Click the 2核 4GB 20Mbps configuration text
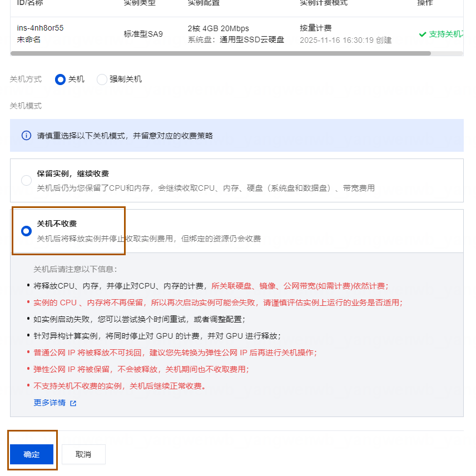This screenshot has width=476, height=476. tap(219, 28)
